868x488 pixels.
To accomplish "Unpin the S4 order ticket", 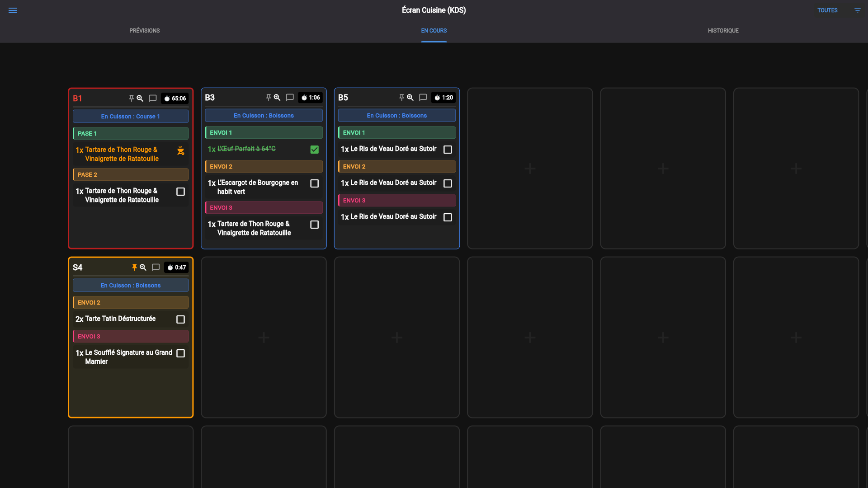I will (134, 267).
